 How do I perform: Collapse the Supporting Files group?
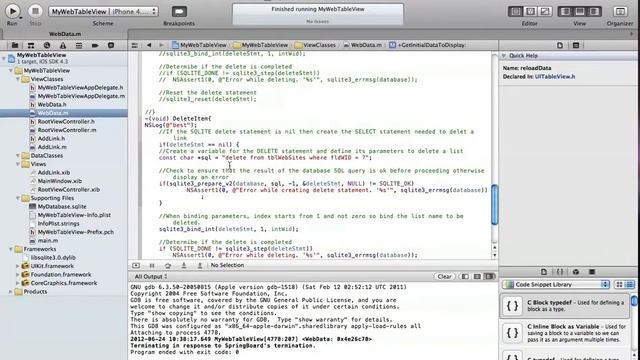click(18, 198)
